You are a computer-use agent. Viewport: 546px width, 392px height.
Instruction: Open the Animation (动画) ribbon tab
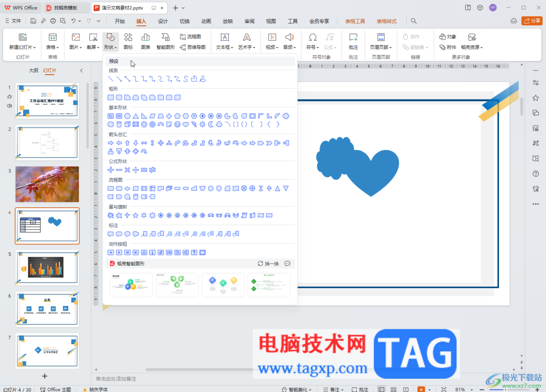pyautogui.click(x=206, y=21)
